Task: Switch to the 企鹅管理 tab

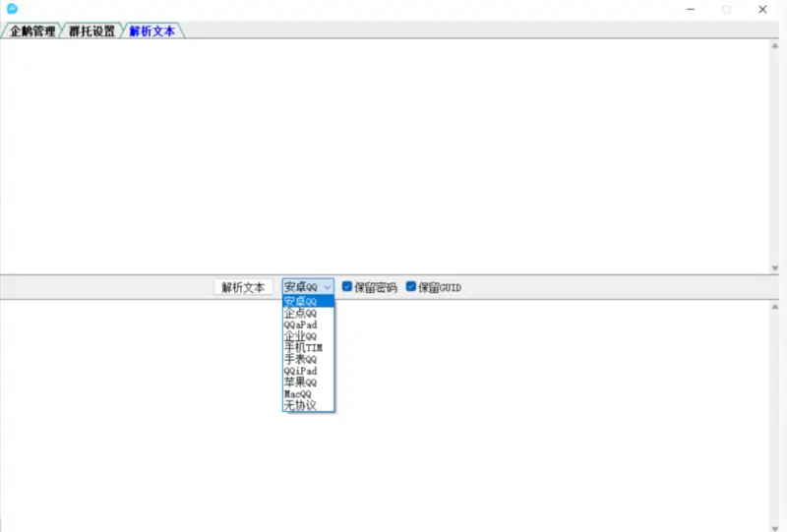Action: (x=32, y=31)
